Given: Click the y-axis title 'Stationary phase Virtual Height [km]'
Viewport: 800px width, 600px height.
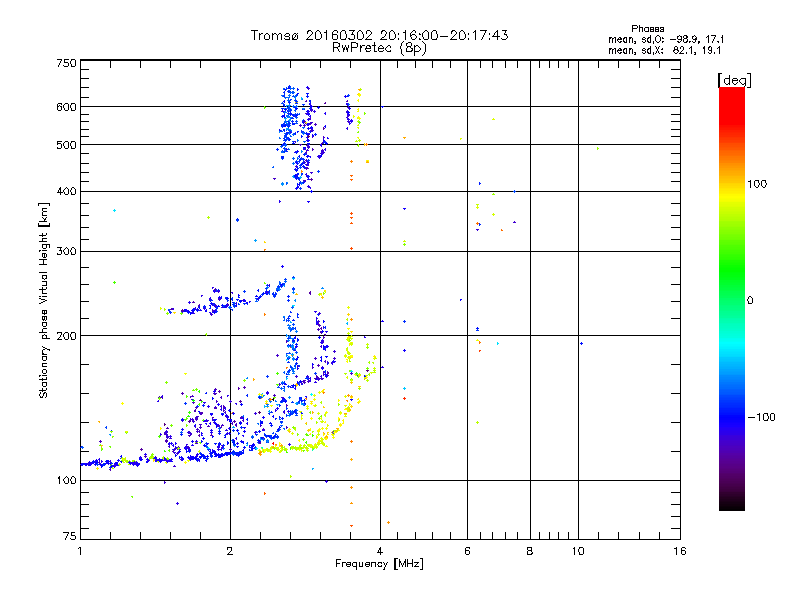Looking at the screenshot, I should pyautogui.click(x=43, y=301).
